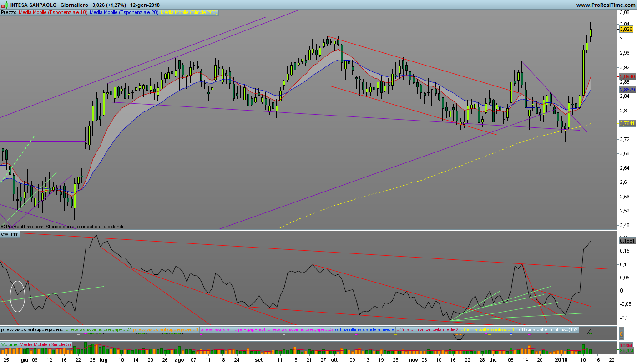Click the Volume indicator label
The height and width of the screenshot is (364, 637).
(x=9, y=344)
